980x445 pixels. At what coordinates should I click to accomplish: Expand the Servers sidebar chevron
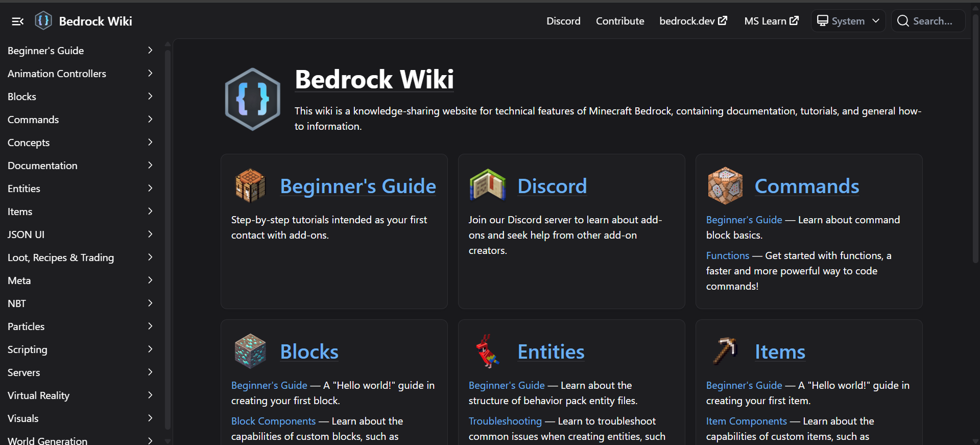(150, 372)
